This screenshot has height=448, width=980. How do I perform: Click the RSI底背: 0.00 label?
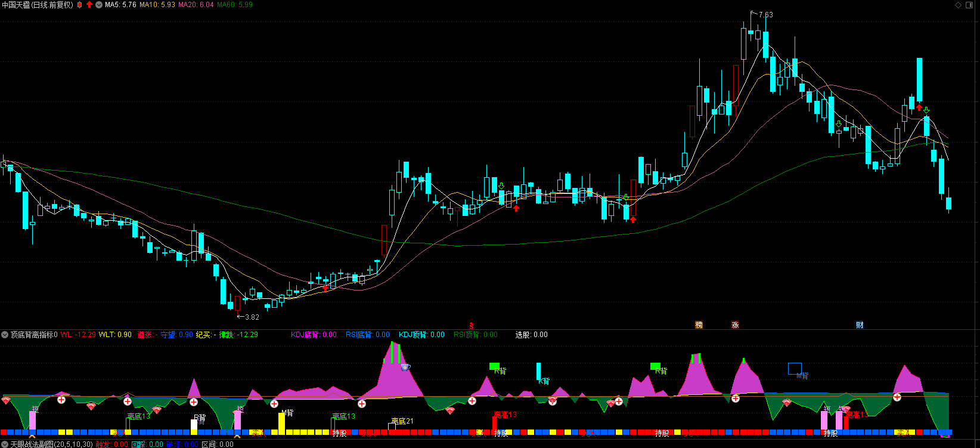(x=368, y=335)
